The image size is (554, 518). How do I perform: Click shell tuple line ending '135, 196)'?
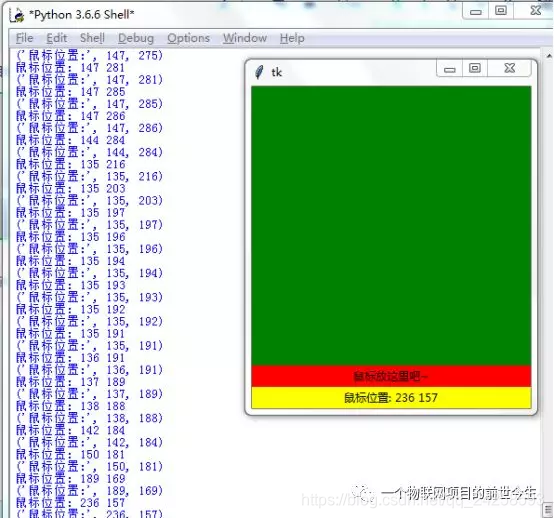[89, 249]
